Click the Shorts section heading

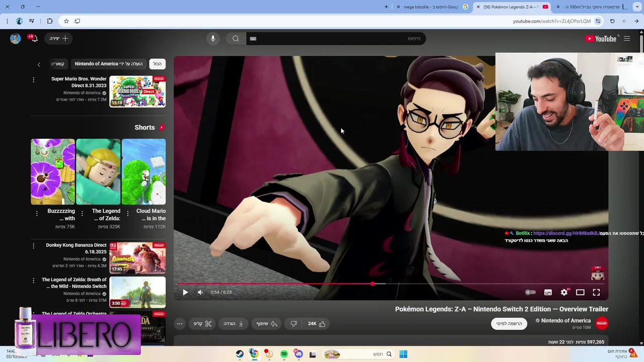pyautogui.click(x=145, y=128)
